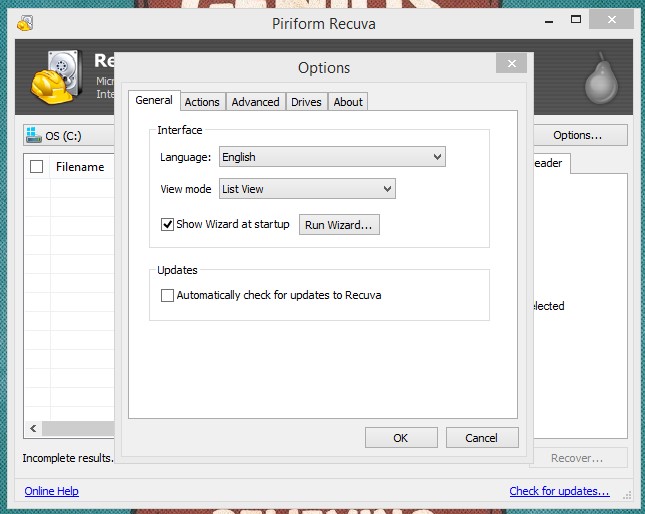Open the Drives tab
645x514 pixels.
[306, 102]
